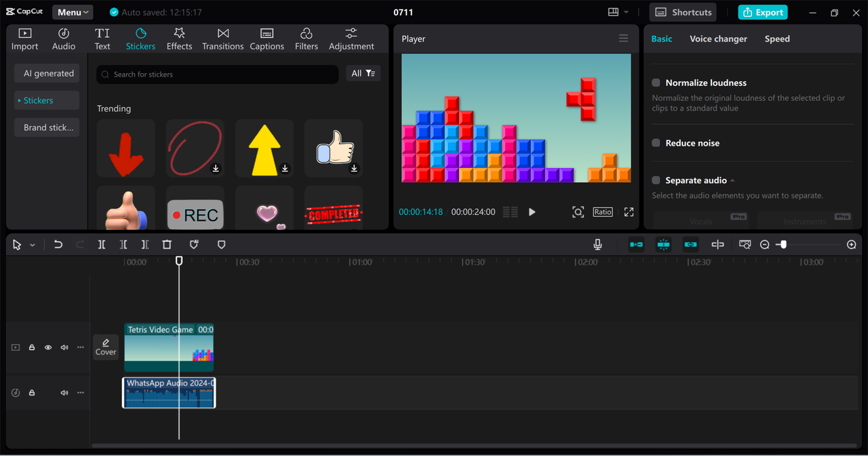Toggle preview axis icon
The width and height of the screenshot is (868, 456).
click(717, 245)
